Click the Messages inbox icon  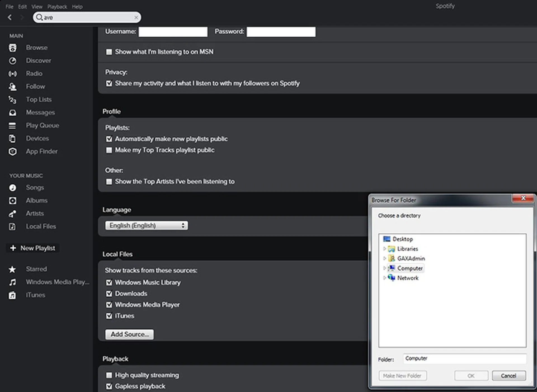click(12, 113)
